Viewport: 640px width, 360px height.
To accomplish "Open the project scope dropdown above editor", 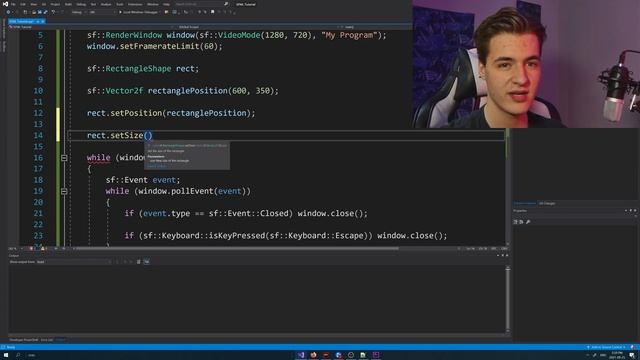I will [x=90, y=27].
